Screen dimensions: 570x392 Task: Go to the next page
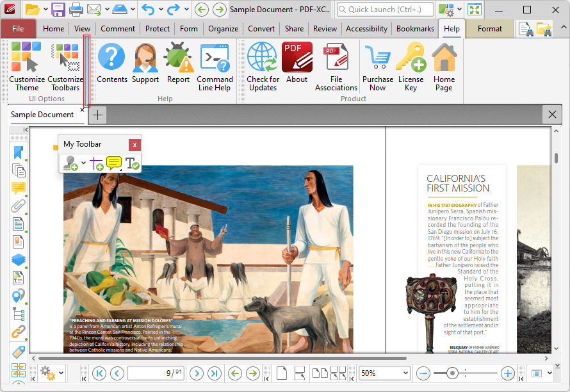[197, 373]
